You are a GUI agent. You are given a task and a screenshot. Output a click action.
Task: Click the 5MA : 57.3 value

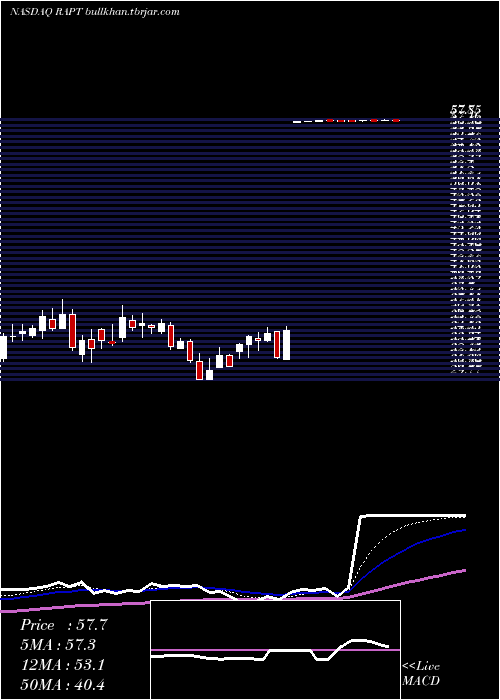(x=58, y=645)
